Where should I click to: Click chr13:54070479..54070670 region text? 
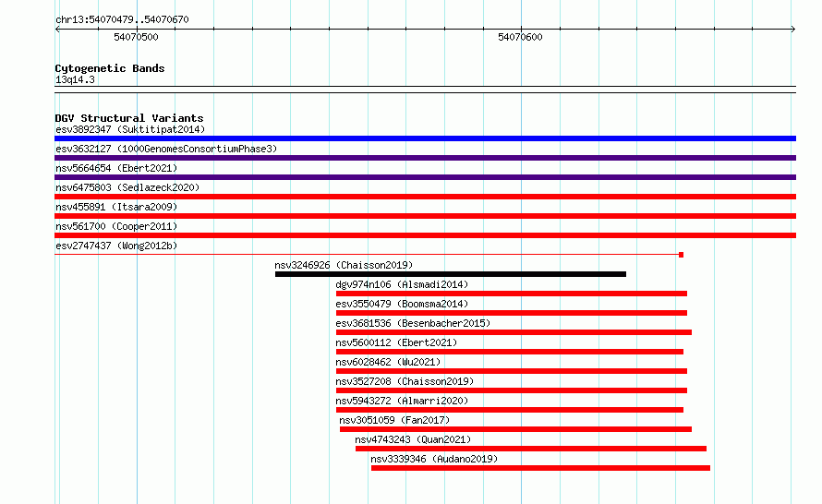click(122, 19)
